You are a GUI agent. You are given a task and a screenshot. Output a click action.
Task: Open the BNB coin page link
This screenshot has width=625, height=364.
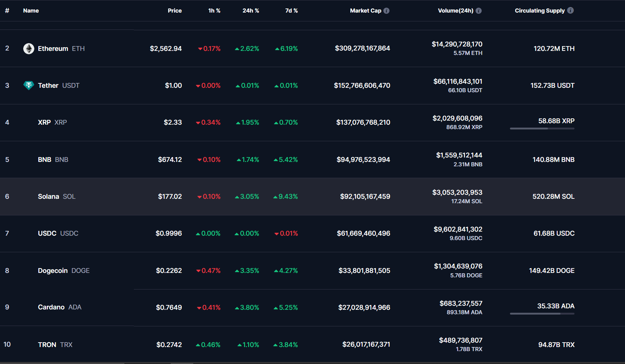53,160
